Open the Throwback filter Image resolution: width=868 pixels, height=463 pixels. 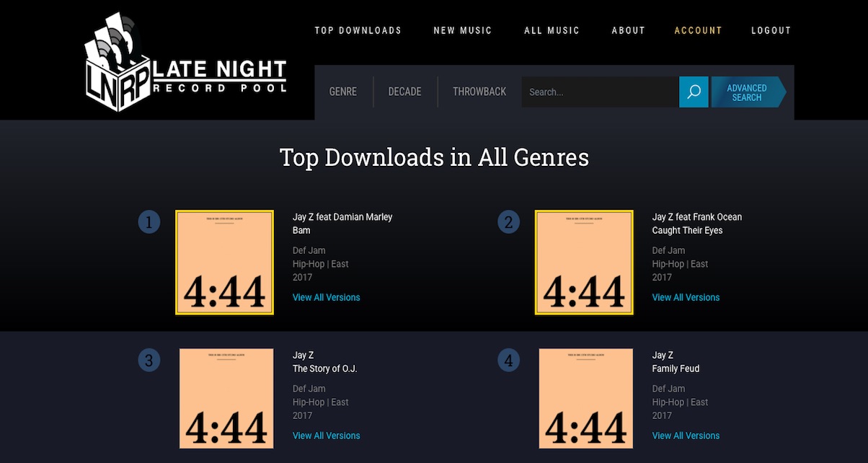pos(479,92)
